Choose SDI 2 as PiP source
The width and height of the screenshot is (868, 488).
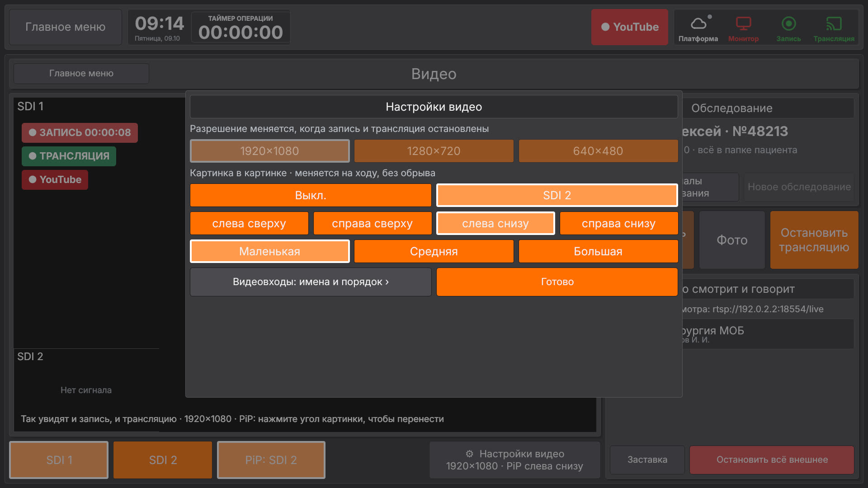coord(557,195)
